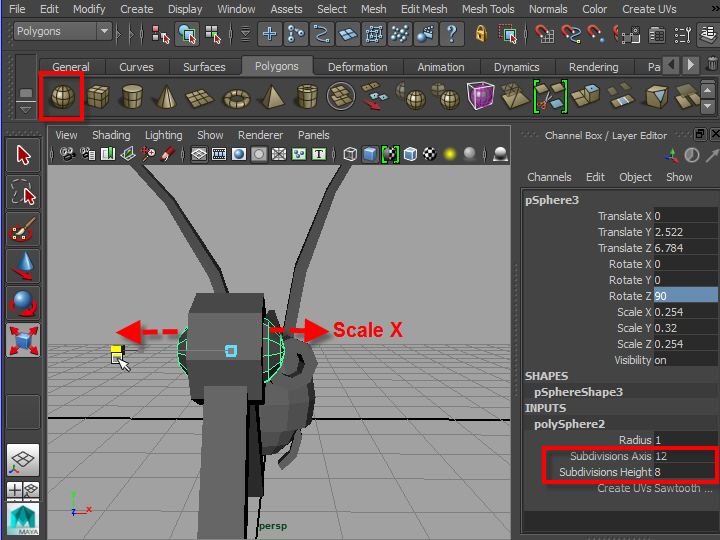Screen dimensions: 720x540
Task: Open the Object menu in Channel Box
Action: [635, 177]
